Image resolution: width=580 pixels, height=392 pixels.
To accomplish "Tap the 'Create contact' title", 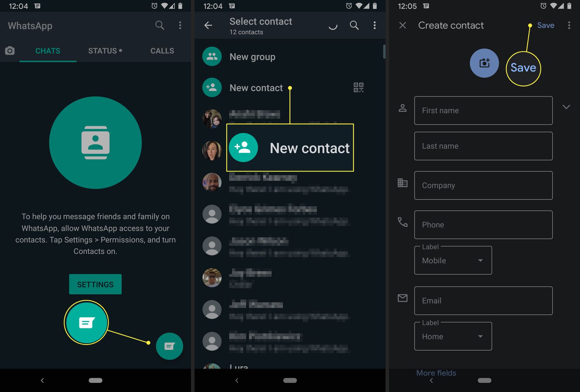I will click(x=451, y=25).
